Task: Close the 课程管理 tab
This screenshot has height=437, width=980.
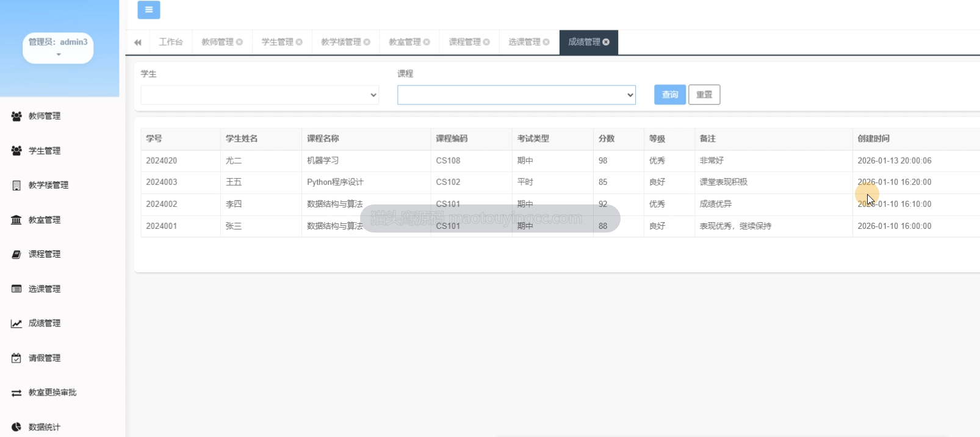Action: tap(487, 42)
